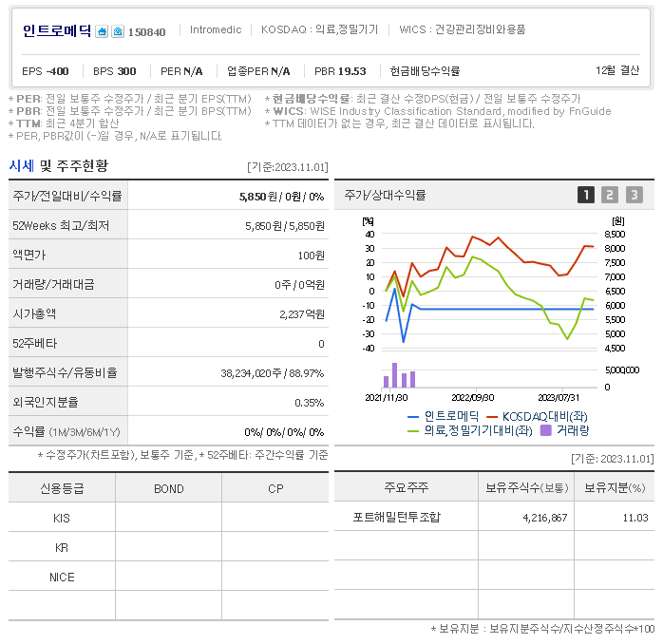Screen dimensions: 663x644
Task: Click the 의료,정밀기기대비 green legend entry
Action: (469, 431)
